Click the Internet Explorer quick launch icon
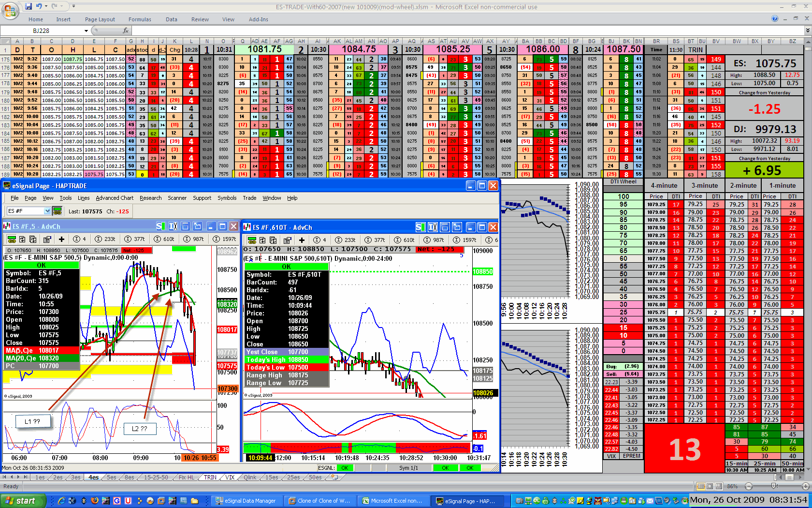 (61, 501)
